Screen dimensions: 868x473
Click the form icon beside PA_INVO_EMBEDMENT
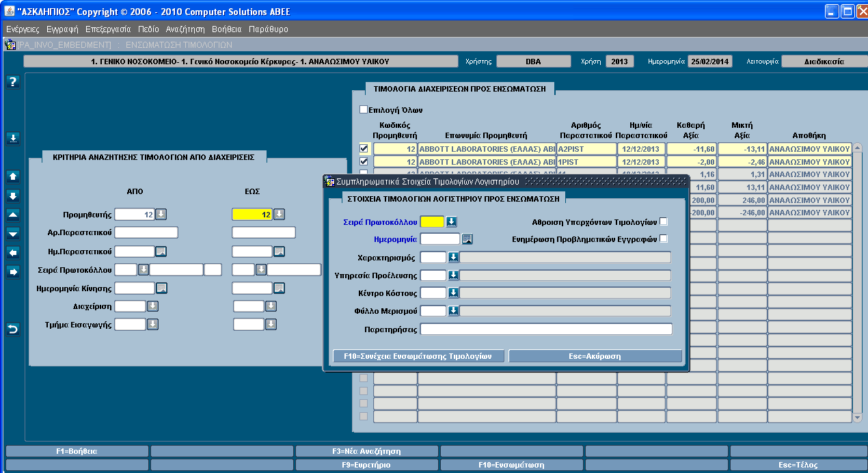(x=10, y=45)
